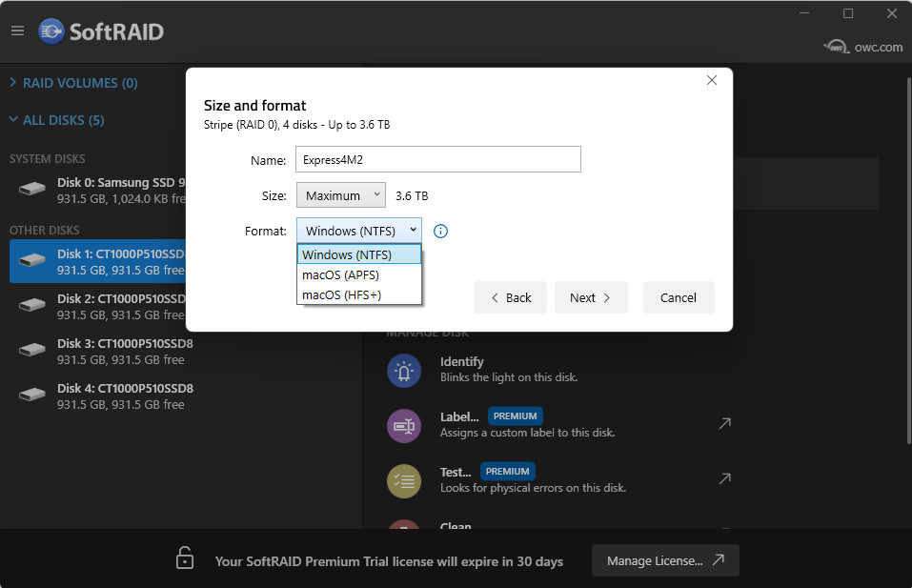Click the unlocked padlock license icon
912x588 pixels.
185,558
